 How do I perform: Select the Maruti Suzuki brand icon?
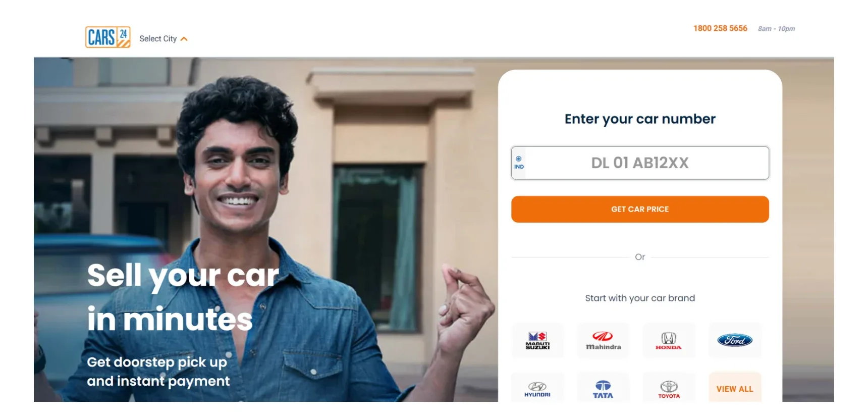(x=537, y=340)
